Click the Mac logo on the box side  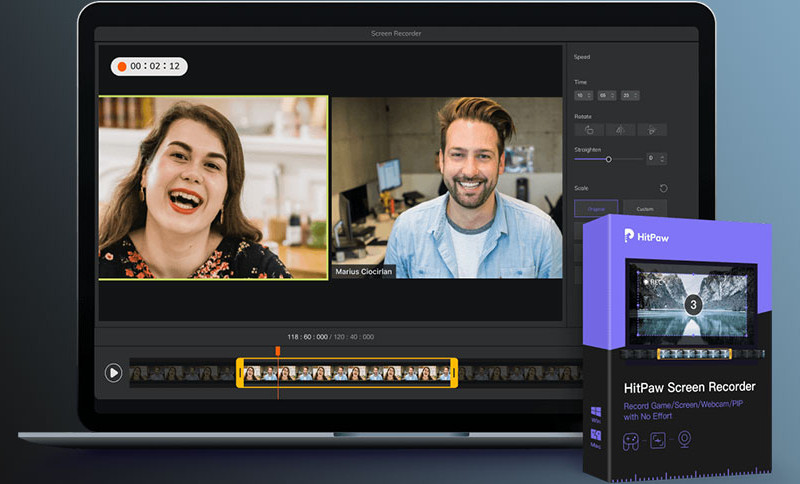pyautogui.click(x=595, y=435)
